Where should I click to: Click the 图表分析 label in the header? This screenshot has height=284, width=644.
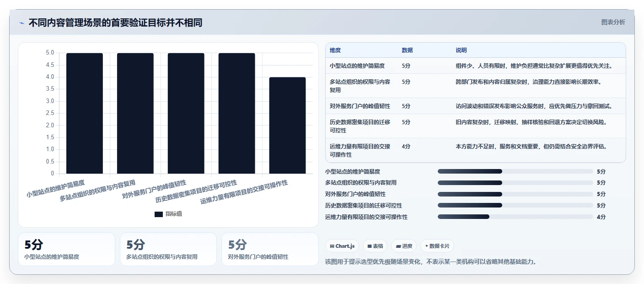tap(613, 22)
